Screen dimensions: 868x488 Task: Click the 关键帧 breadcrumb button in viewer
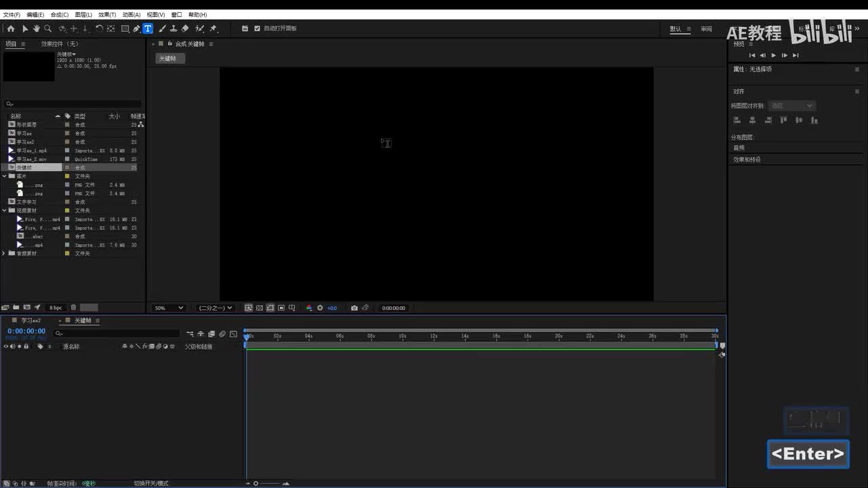[170, 58]
